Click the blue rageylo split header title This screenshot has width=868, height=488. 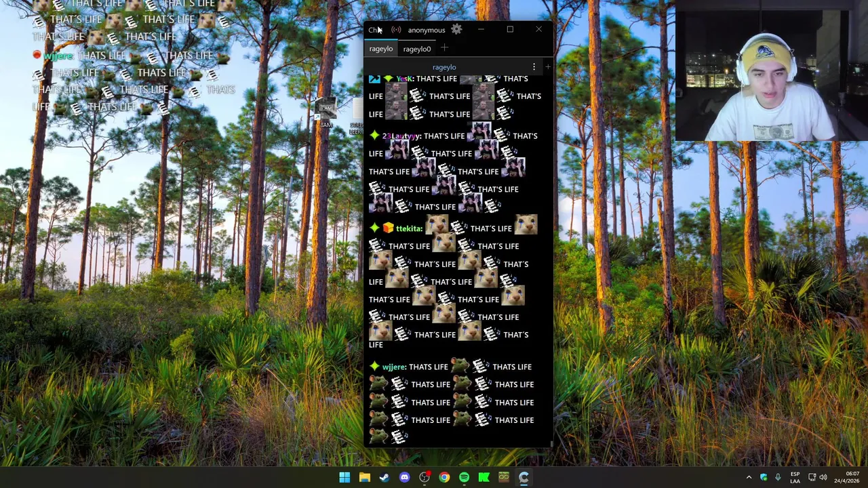tap(444, 67)
